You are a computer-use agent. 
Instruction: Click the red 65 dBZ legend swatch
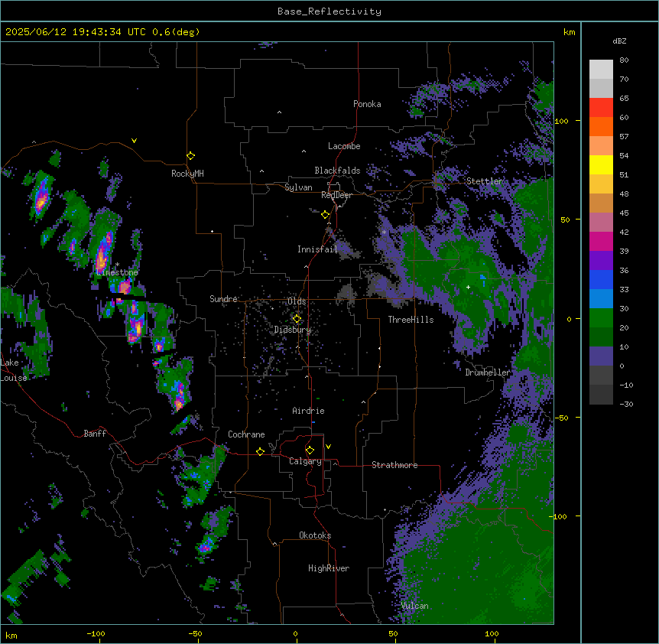[x=601, y=107]
